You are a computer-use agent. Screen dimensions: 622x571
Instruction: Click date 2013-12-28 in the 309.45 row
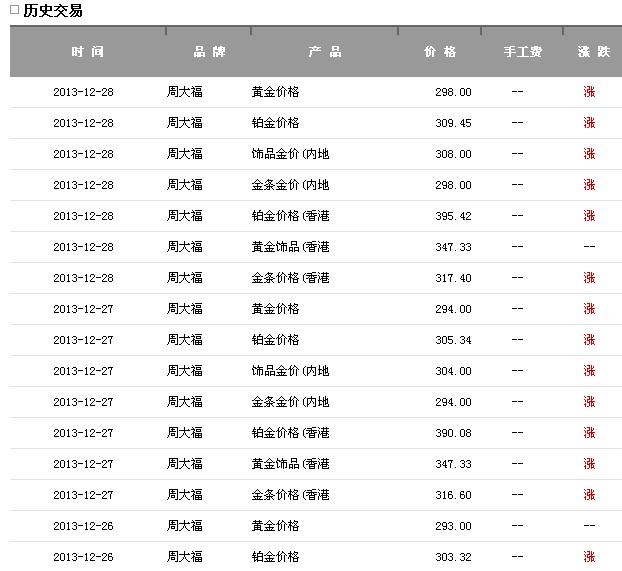click(83, 123)
